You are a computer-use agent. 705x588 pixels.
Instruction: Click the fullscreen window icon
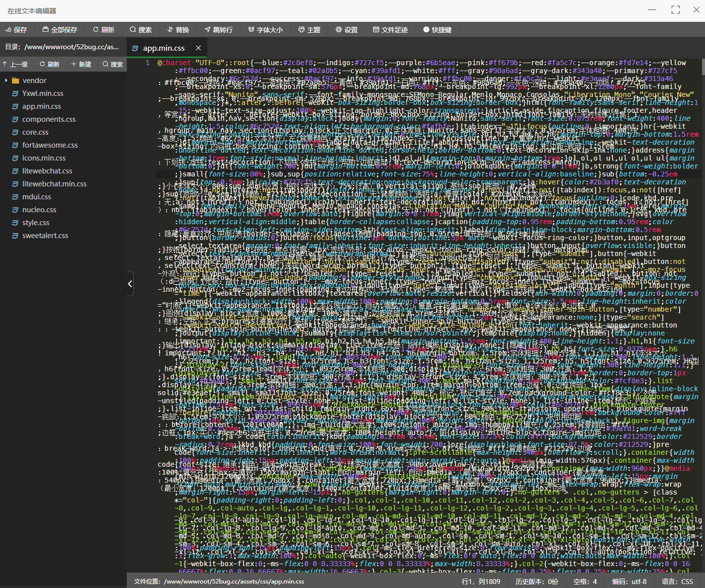click(675, 9)
